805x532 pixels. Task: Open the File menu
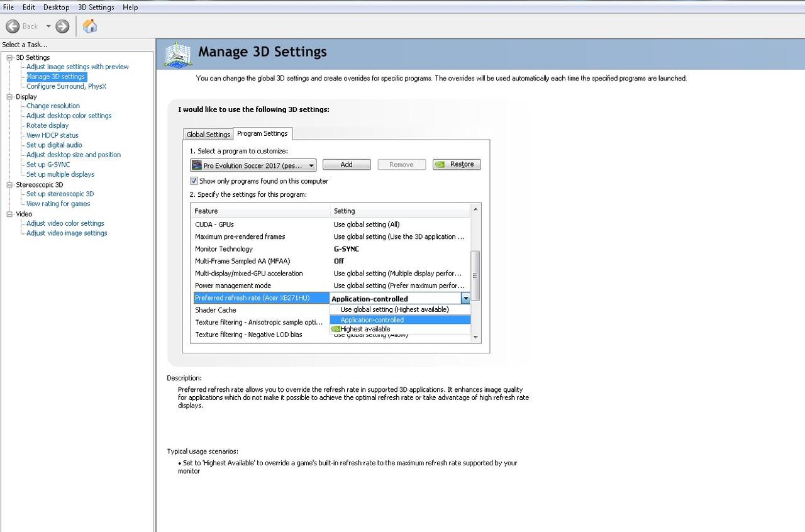[x=8, y=8]
